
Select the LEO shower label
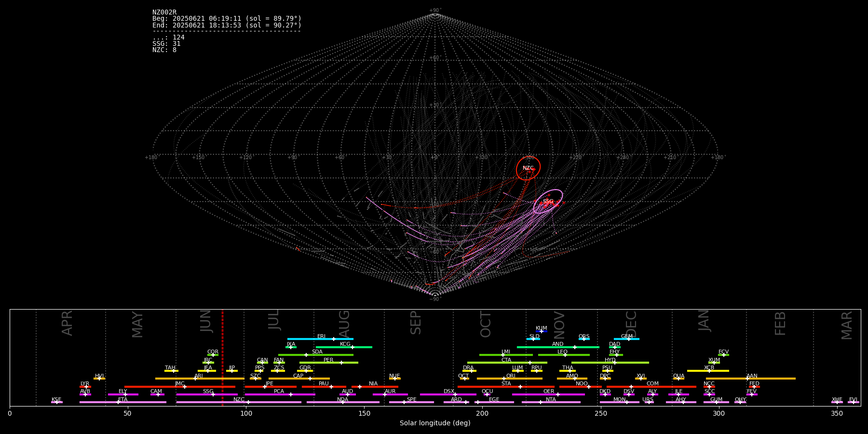(x=562, y=352)
